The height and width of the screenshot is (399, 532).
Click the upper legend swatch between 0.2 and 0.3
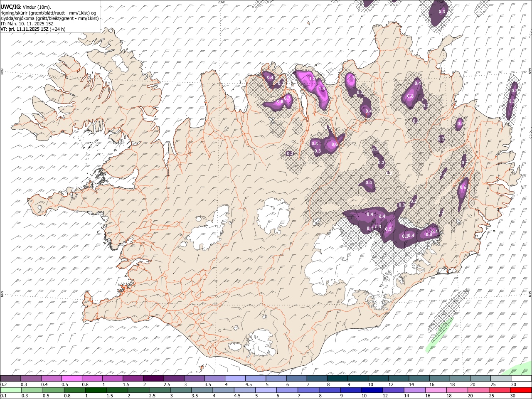pos(10,378)
